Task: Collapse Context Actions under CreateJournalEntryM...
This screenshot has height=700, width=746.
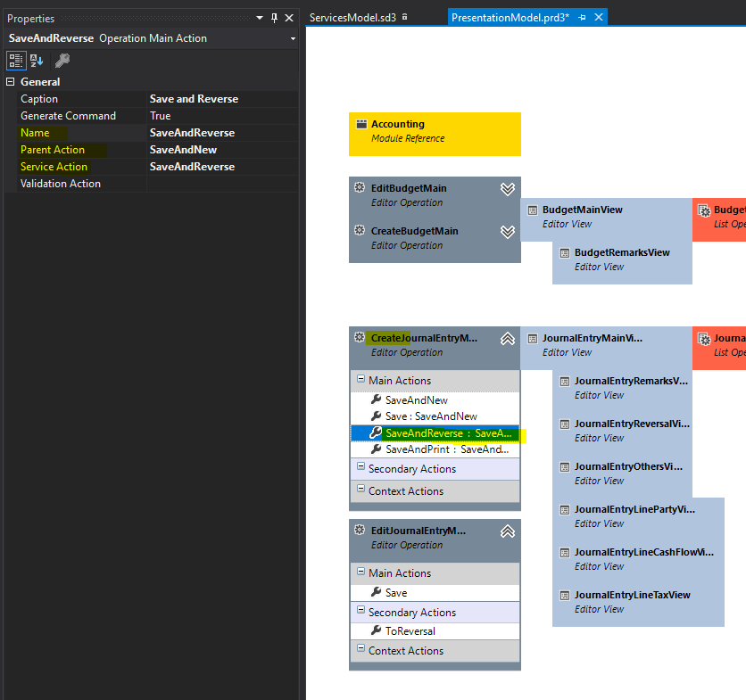Action: click(361, 489)
